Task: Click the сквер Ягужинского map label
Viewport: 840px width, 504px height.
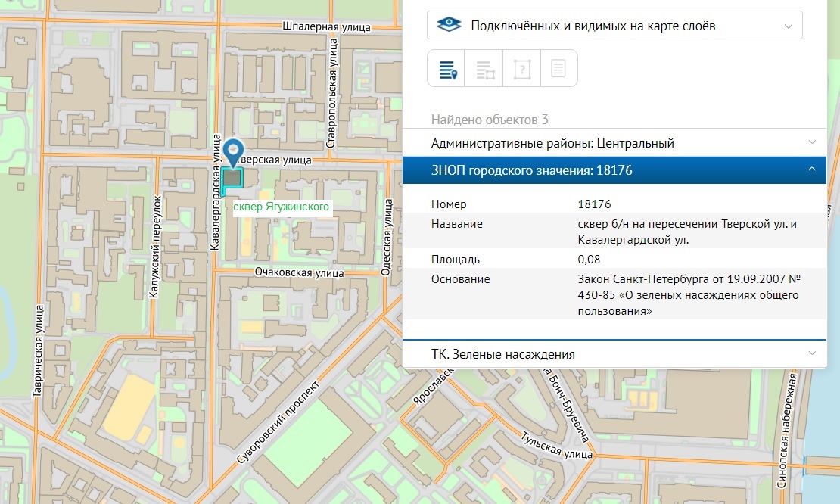Action: point(281,207)
